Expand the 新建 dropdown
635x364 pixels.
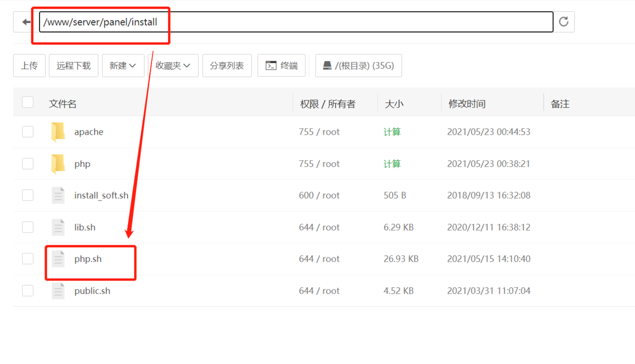click(x=123, y=65)
